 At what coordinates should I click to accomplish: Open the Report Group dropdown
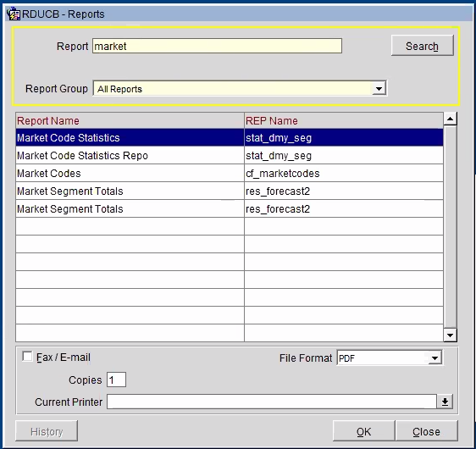[x=379, y=89]
